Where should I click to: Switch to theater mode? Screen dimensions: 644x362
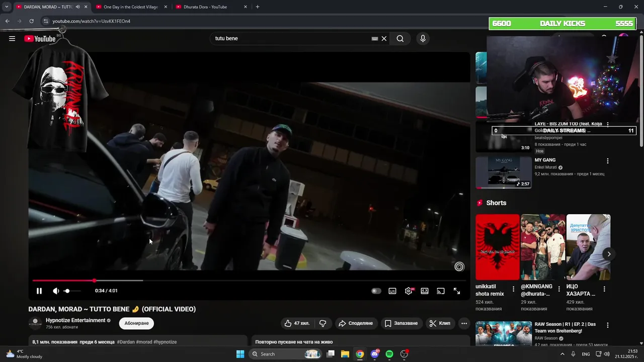click(x=425, y=291)
